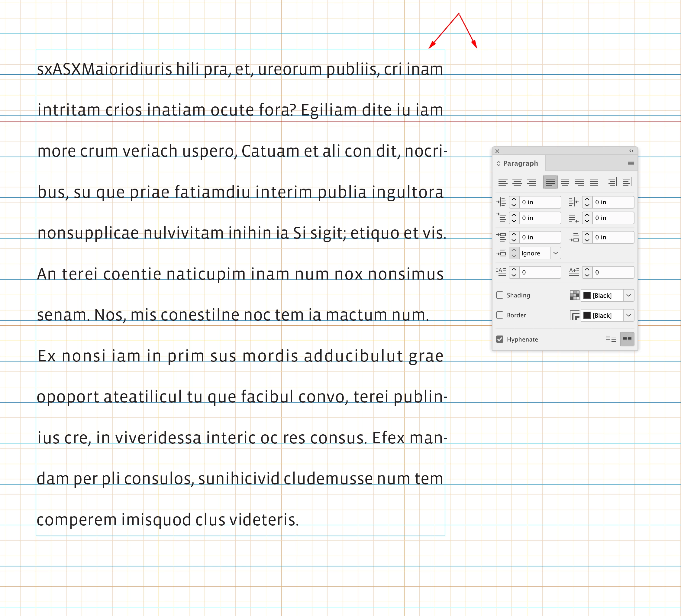Click the Align to baseline grid button
The height and width of the screenshot is (616, 681).
click(627, 339)
